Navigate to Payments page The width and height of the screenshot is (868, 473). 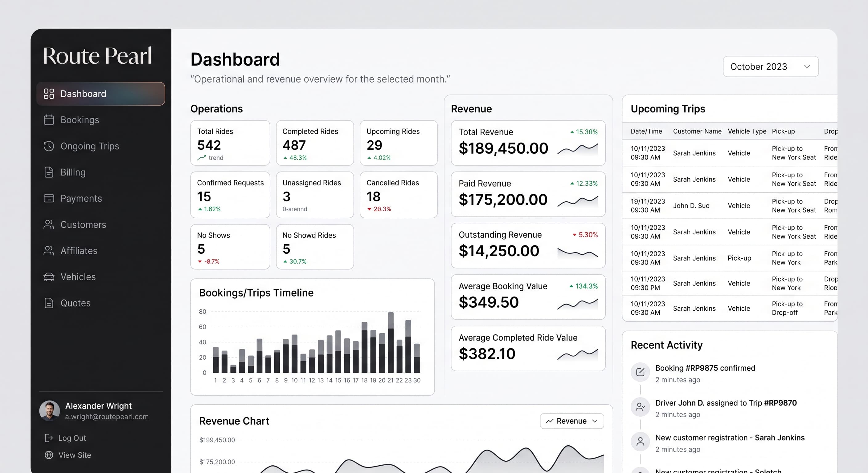coord(101,198)
